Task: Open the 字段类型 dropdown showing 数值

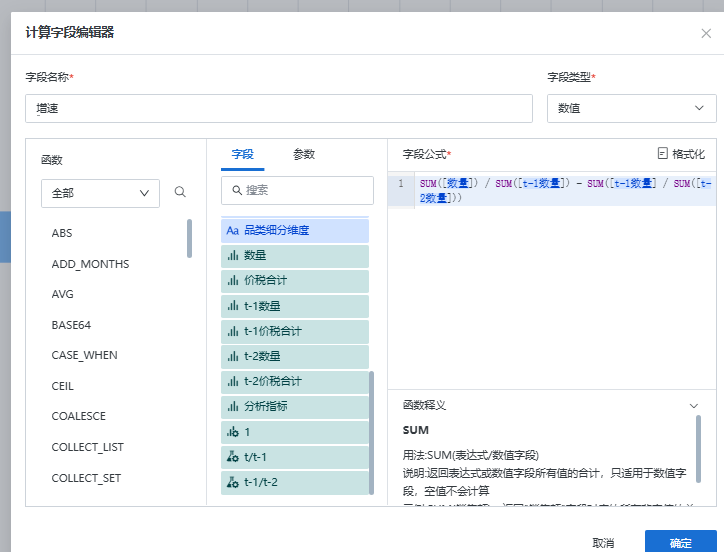Action: click(631, 108)
